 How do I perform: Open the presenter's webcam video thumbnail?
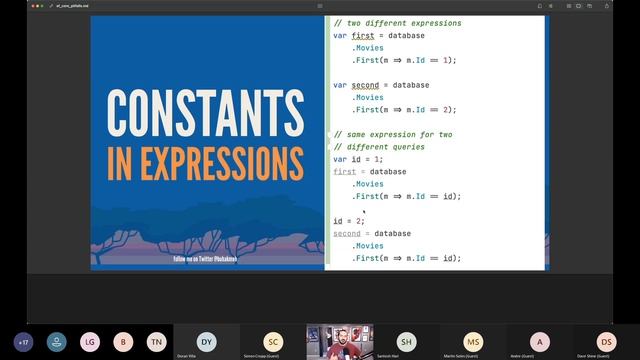(x=340, y=342)
